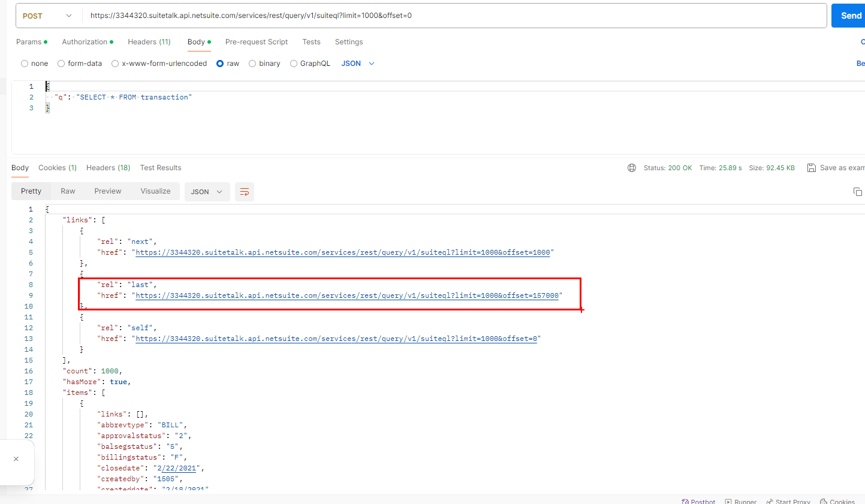The height and width of the screenshot is (504, 865).
Task: Go to the Tests tab
Action: (311, 42)
